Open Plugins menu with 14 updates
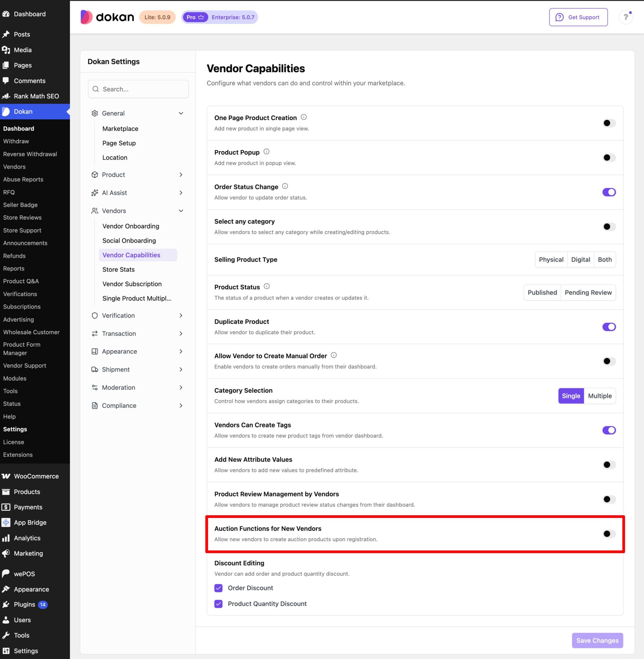This screenshot has height=659, width=644. pyautogui.click(x=35, y=604)
